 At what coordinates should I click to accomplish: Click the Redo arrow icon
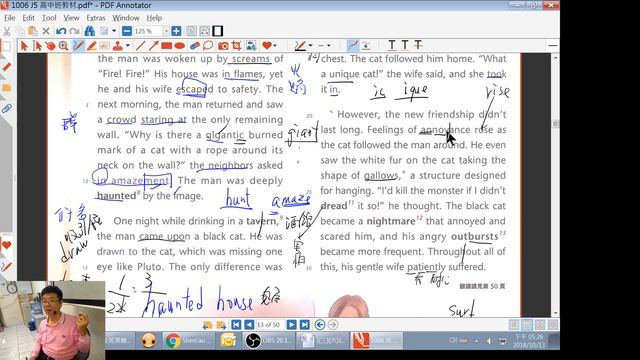point(74,31)
